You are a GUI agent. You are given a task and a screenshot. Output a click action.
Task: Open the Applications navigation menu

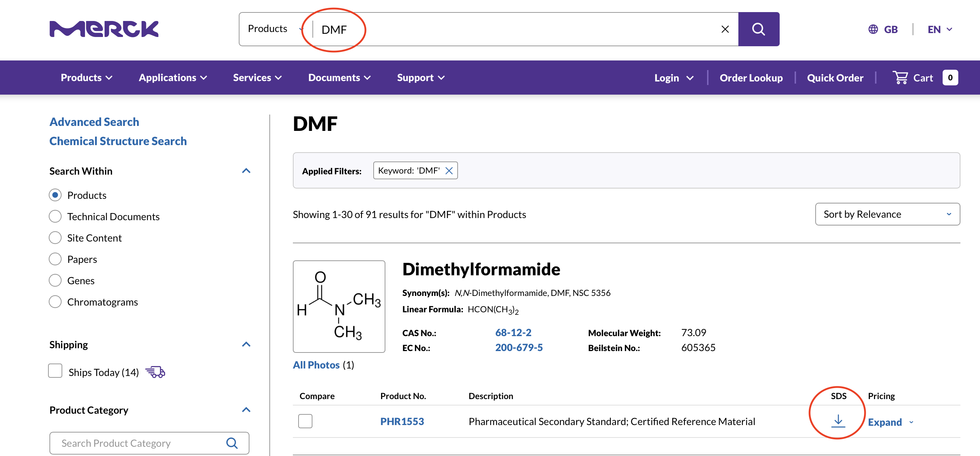[173, 78]
